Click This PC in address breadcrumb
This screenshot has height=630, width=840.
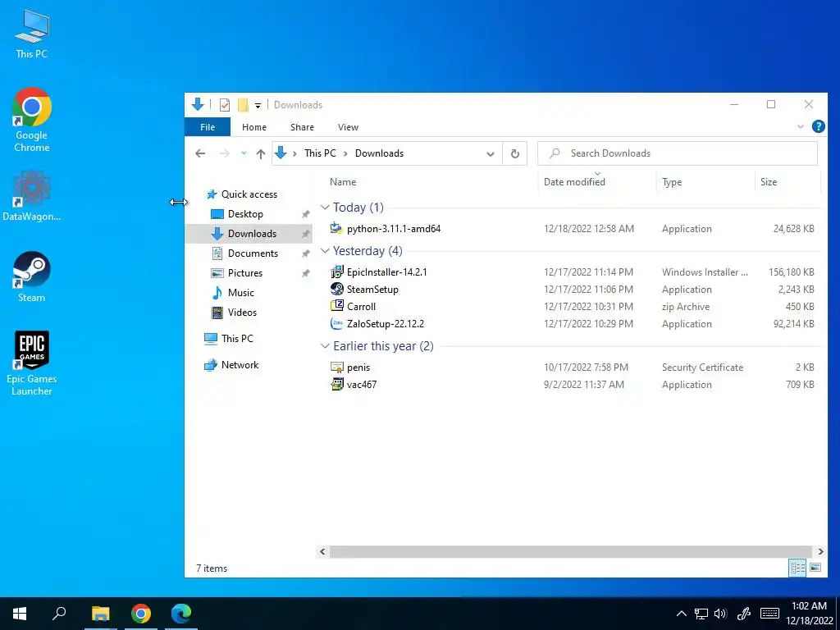(x=321, y=153)
